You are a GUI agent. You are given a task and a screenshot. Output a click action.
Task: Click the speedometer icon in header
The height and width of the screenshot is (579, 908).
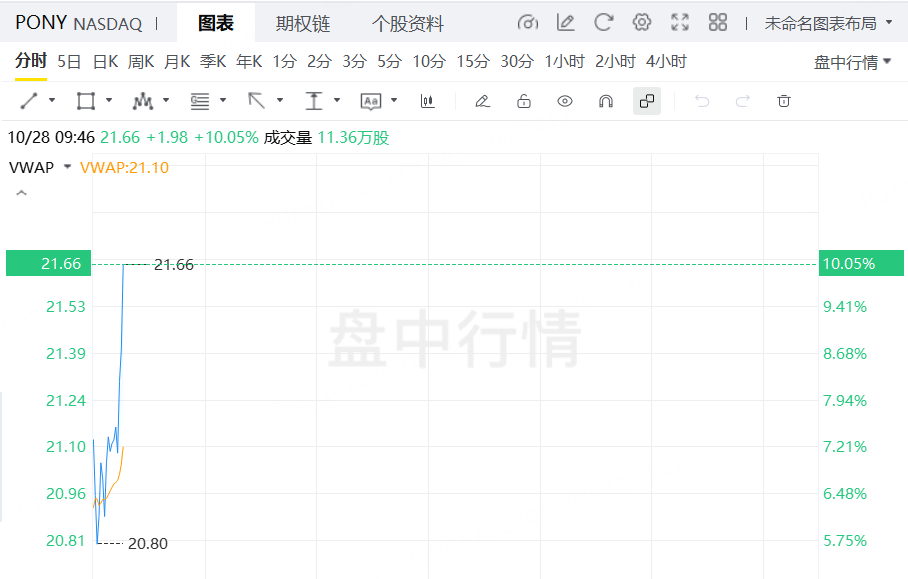pyautogui.click(x=528, y=23)
